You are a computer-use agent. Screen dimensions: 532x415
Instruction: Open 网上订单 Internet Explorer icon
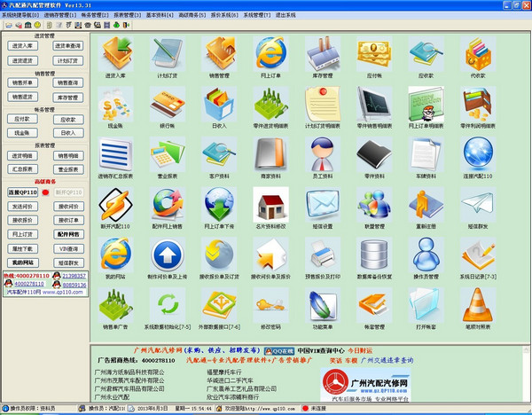(271, 54)
